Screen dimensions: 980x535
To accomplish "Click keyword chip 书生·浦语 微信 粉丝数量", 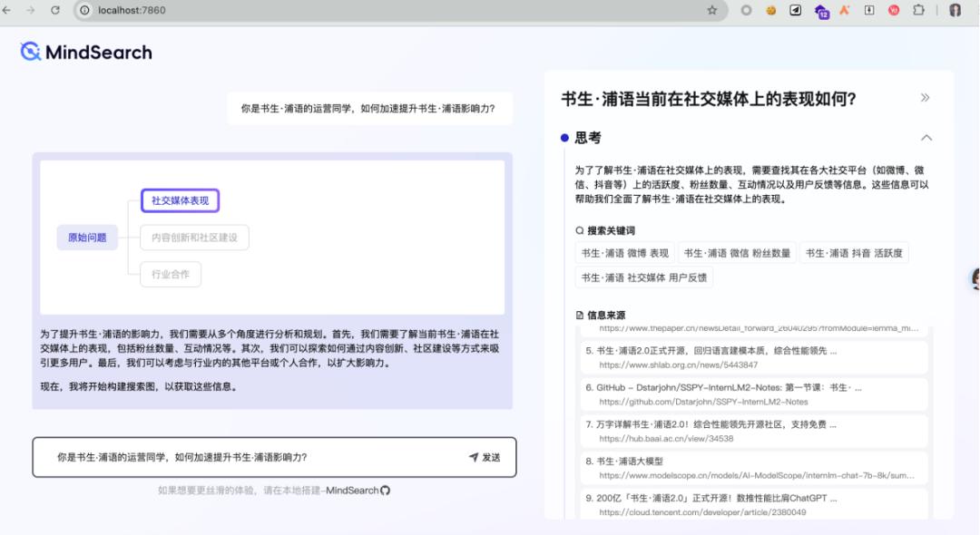I will coord(737,253).
